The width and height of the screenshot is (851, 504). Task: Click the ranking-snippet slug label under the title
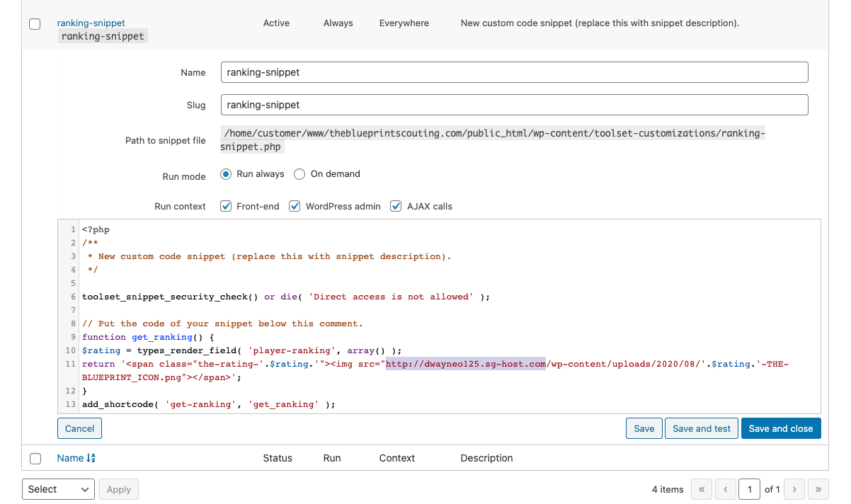[x=103, y=36]
